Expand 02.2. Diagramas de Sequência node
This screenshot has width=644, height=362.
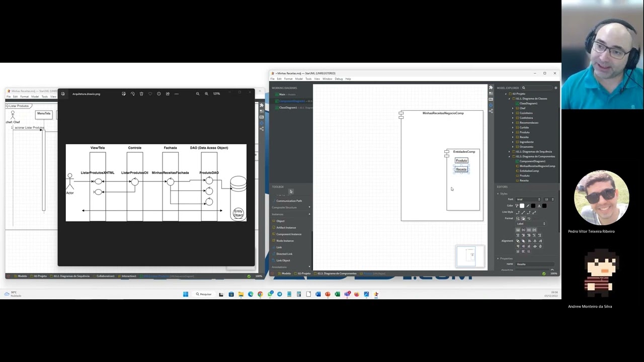click(509, 151)
